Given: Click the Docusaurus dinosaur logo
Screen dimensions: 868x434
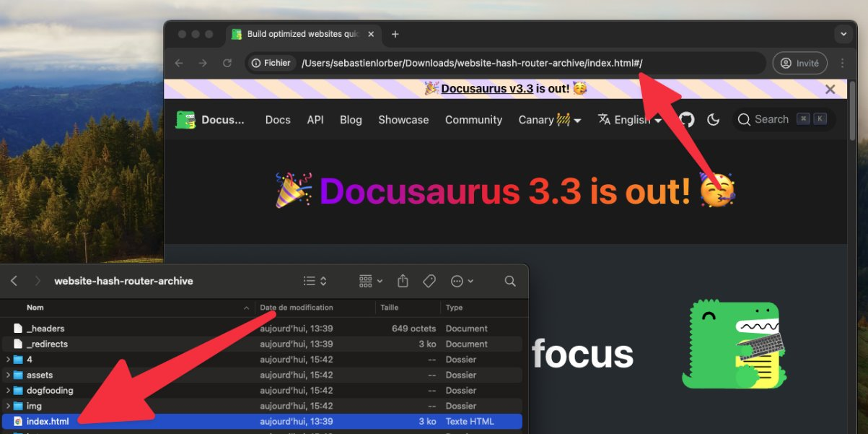Looking at the screenshot, I should 186,118.
